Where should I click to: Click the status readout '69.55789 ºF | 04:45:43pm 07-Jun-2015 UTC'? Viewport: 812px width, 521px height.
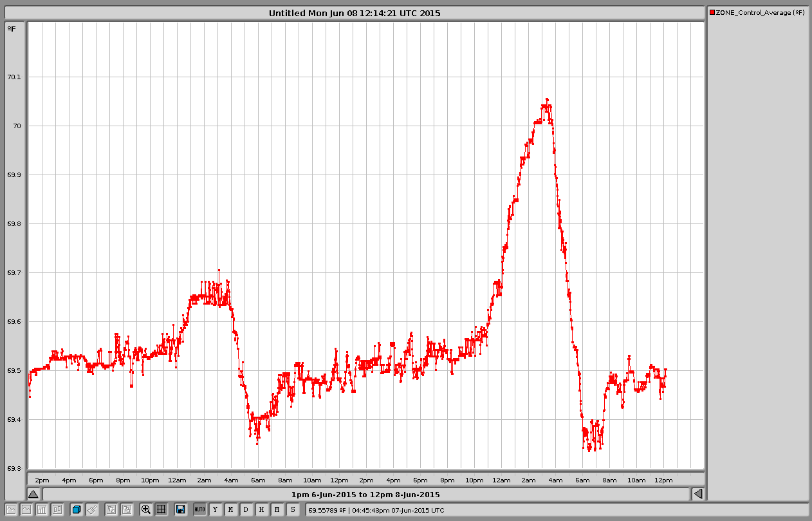[376, 510]
